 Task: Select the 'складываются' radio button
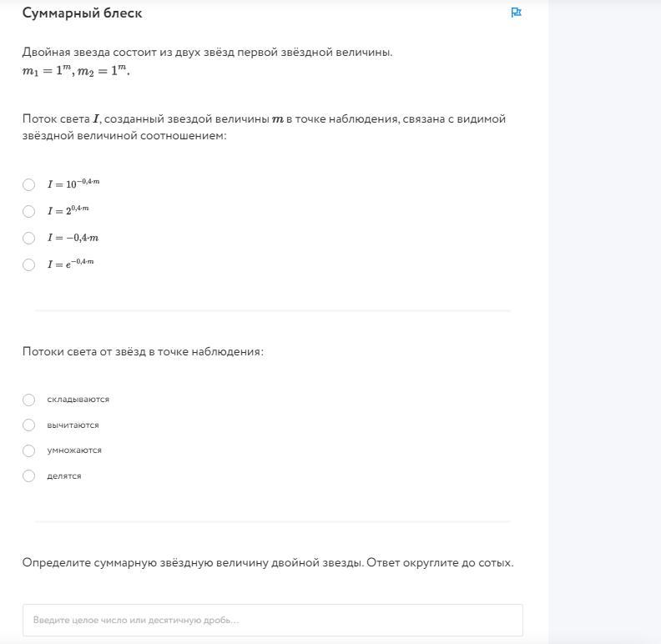pos(29,400)
